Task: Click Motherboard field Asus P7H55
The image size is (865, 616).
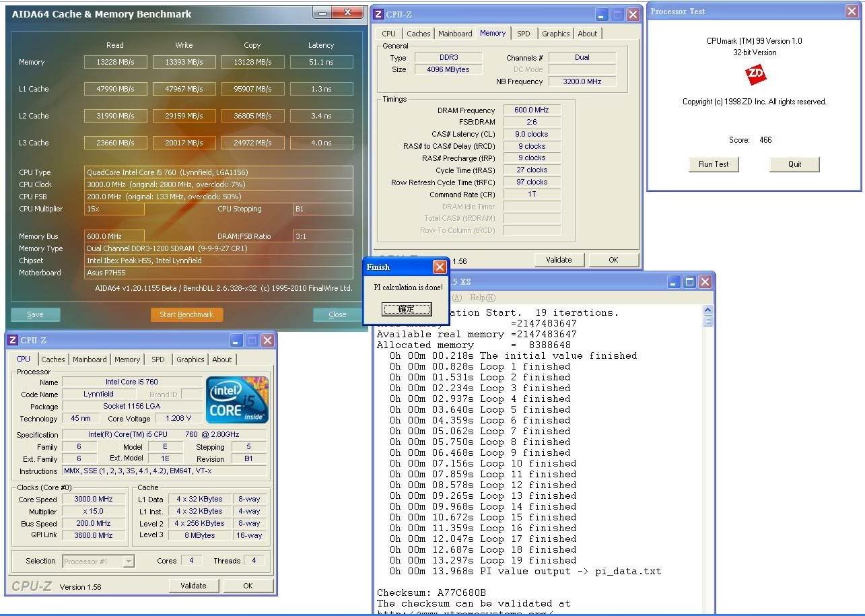Action: click(219, 273)
